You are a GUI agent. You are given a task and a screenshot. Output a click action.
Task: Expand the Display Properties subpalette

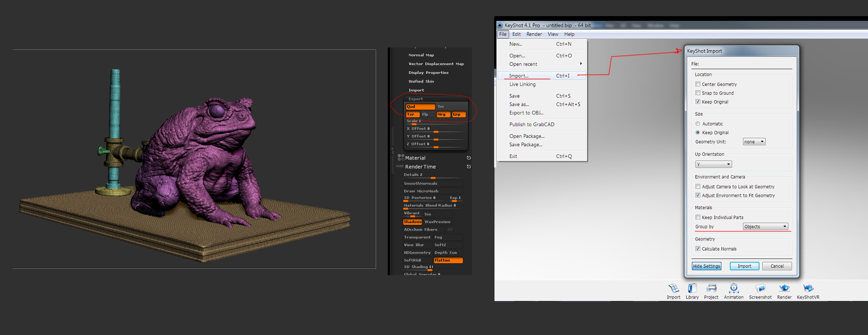[x=428, y=72]
